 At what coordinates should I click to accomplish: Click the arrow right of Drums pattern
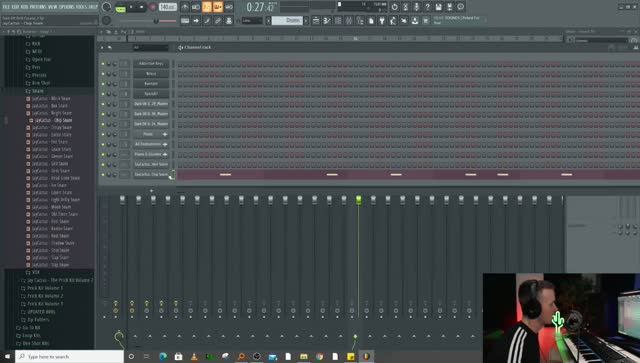tap(306, 20)
